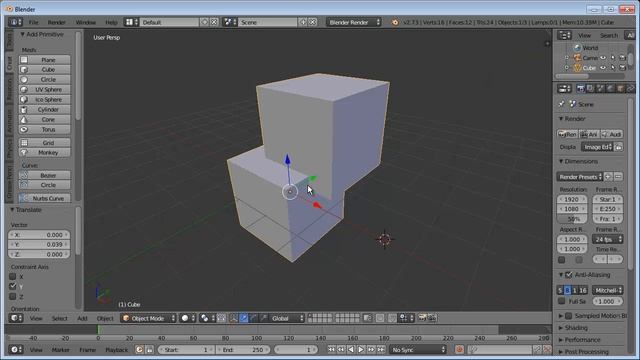Image resolution: width=640 pixels, height=360 pixels.
Task: Open the 3D viewport Select menu
Action: coord(59,318)
